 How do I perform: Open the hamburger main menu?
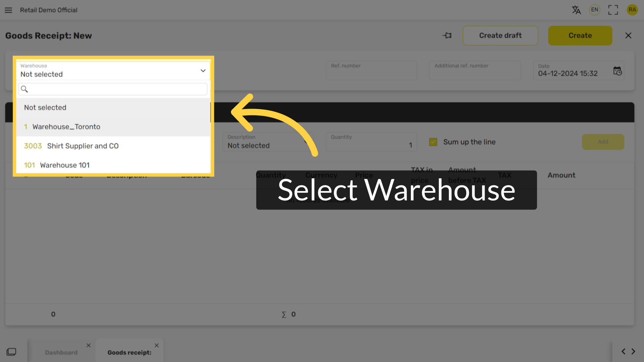tap(8, 10)
